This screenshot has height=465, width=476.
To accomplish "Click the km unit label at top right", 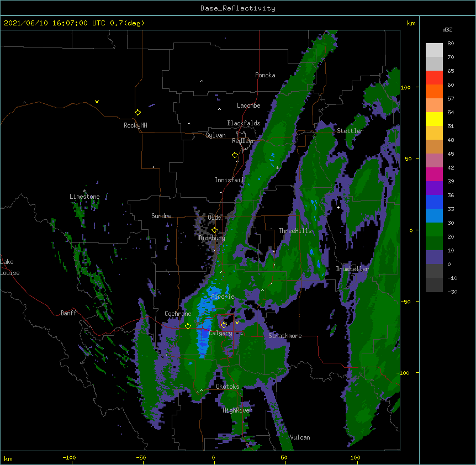I will tap(411, 23).
